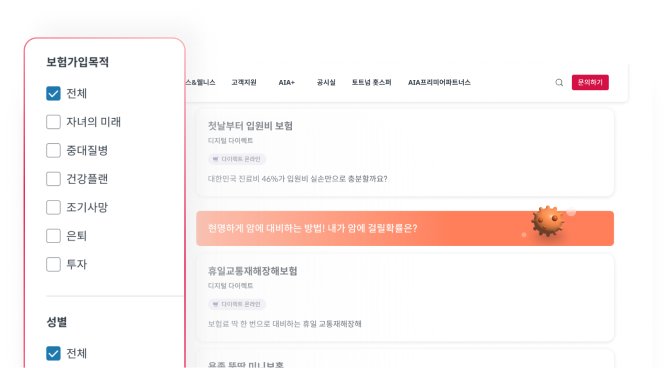The image size is (672, 368).
Task: Check the 자녀의 미래 option
Action: pos(53,122)
